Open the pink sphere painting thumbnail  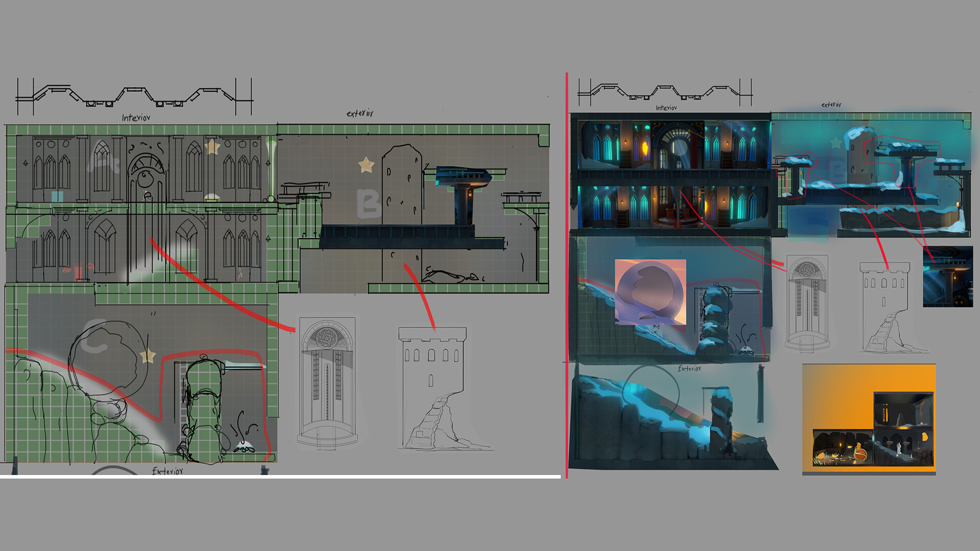[x=650, y=292]
